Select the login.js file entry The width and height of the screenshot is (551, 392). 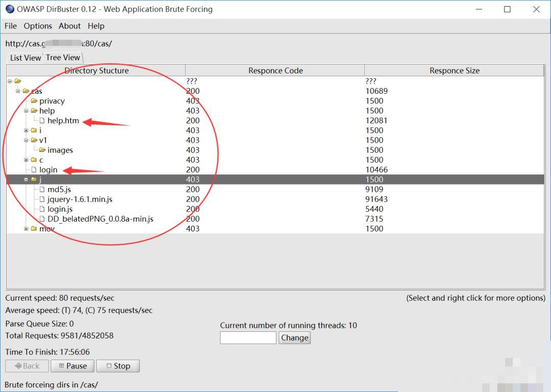pyautogui.click(x=60, y=209)
